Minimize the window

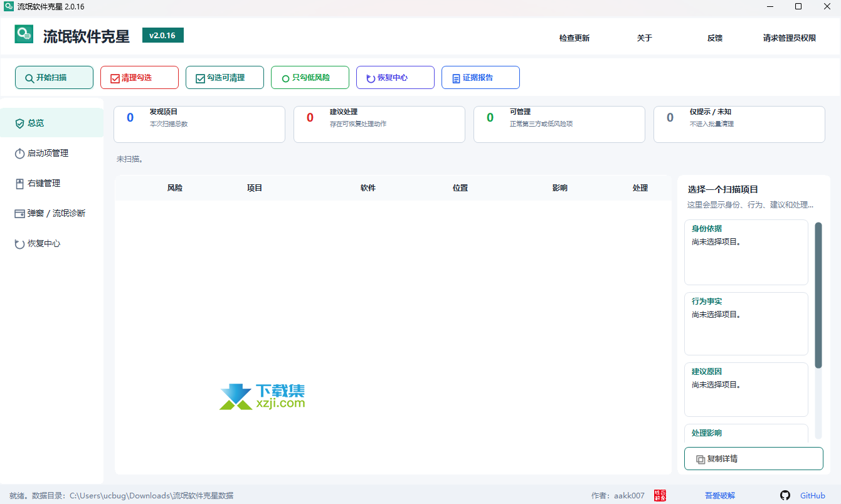click(770, 6)
